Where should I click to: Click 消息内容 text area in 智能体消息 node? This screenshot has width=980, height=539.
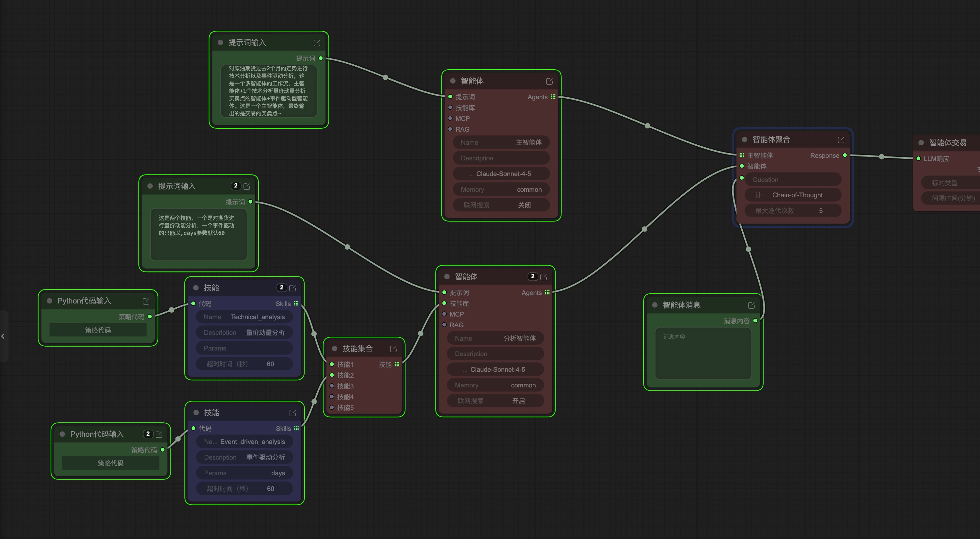point(703,353)
